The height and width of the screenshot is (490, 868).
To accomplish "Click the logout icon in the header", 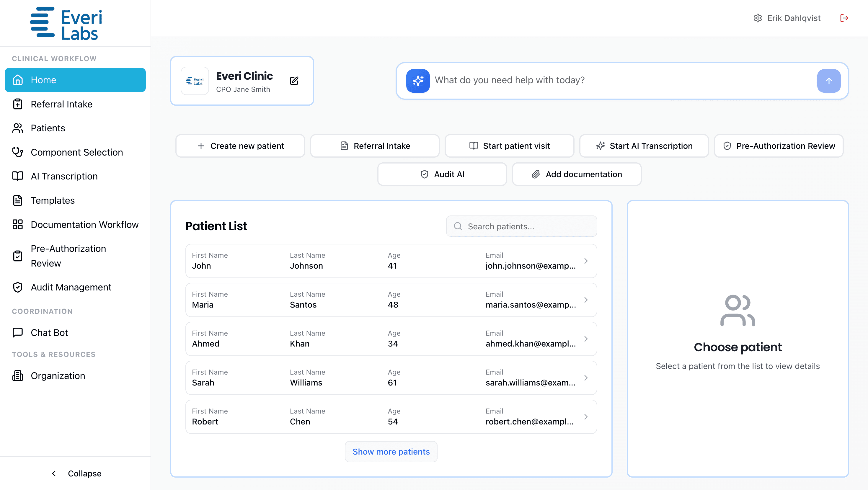I will 844,18.
